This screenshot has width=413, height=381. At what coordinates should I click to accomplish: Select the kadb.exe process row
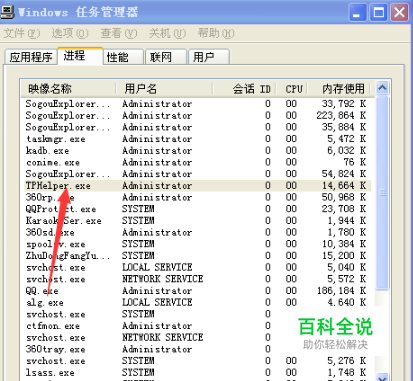click(x=197, y=150)
